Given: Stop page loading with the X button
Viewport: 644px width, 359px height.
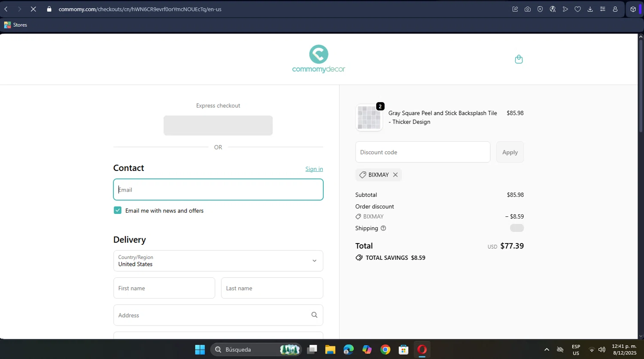Looking at the screenshot, I should point(33,9).
